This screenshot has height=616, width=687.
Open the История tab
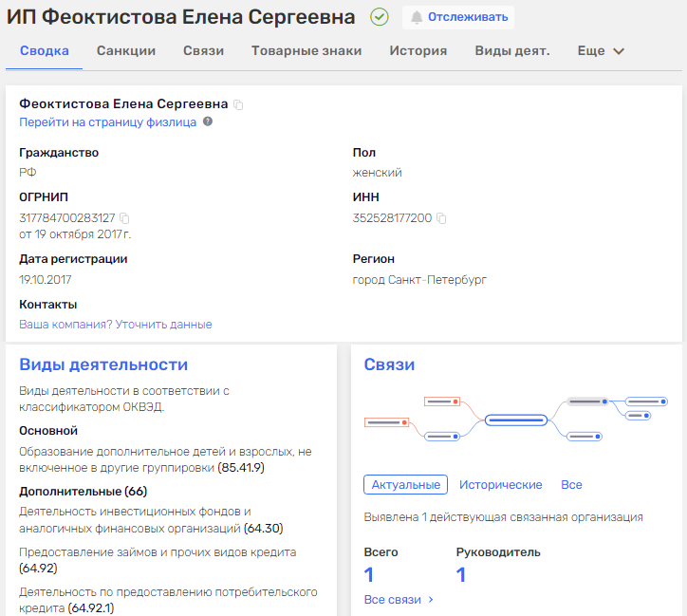pos(418,51)
